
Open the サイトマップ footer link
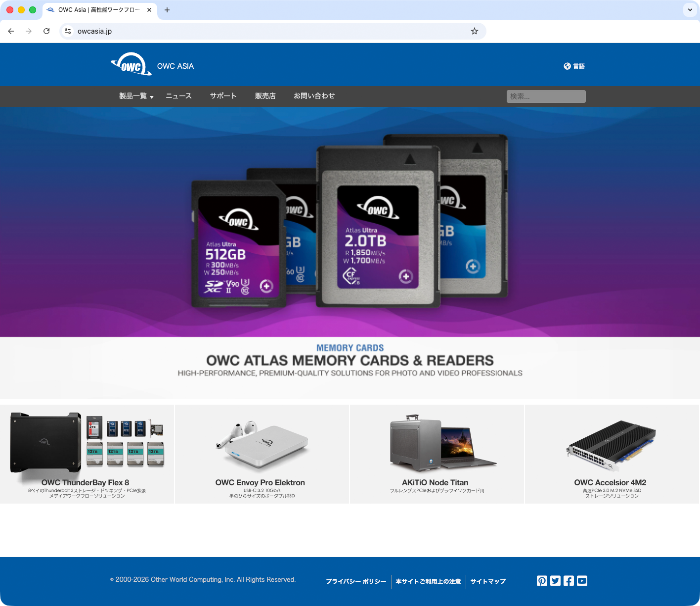click(488, 581)
